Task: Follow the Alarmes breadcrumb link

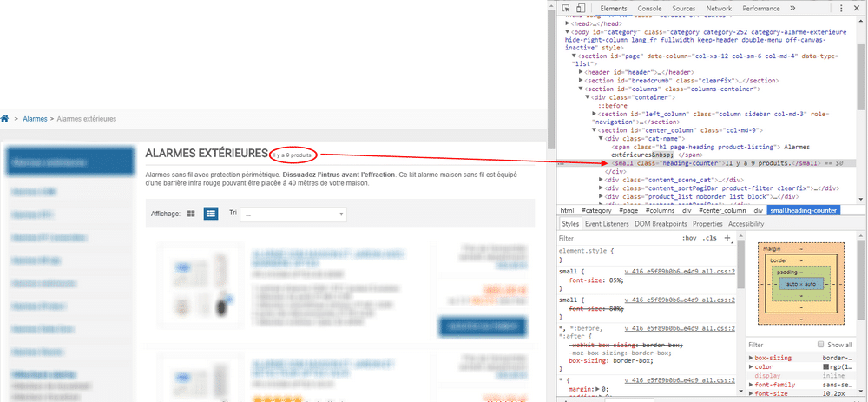Action: point(35,119)
